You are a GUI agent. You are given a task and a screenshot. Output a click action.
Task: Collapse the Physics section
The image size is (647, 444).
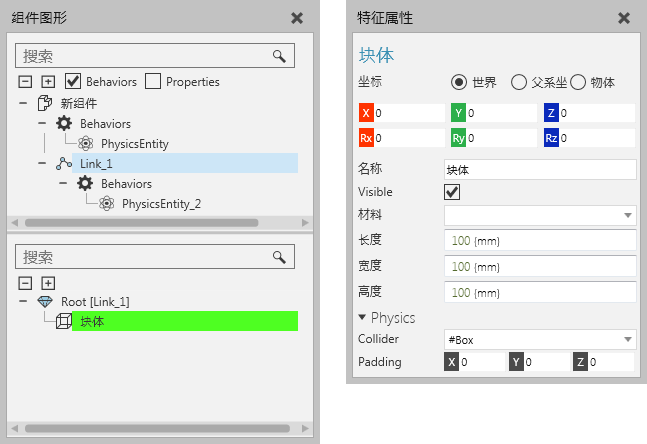(363, 318)
